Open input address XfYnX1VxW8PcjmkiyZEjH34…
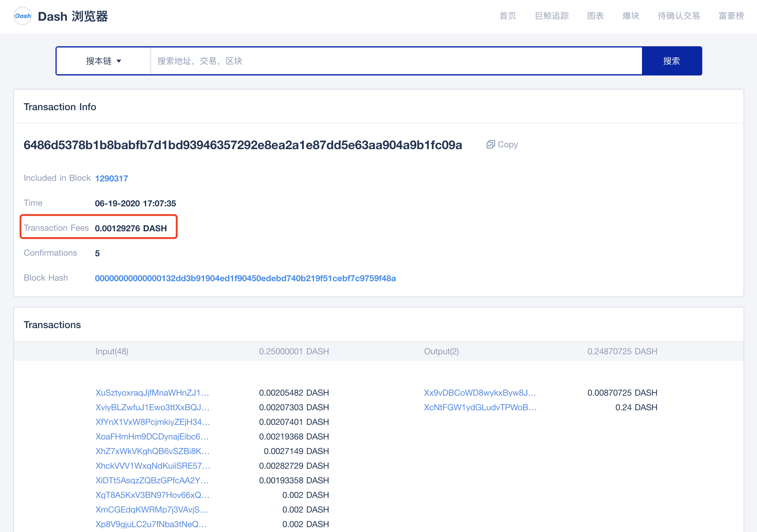Viewport: 757px width, 532px height. 153,422
